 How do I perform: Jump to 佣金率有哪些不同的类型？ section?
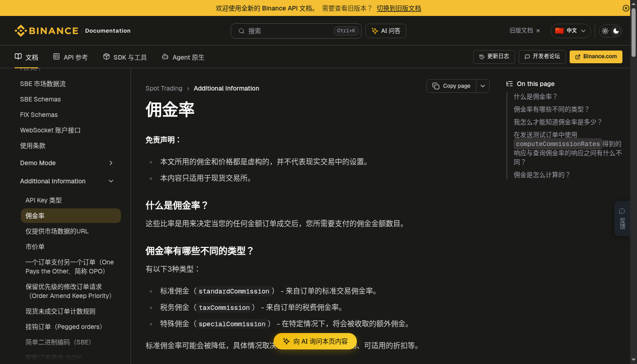click(x=551, y=109)
